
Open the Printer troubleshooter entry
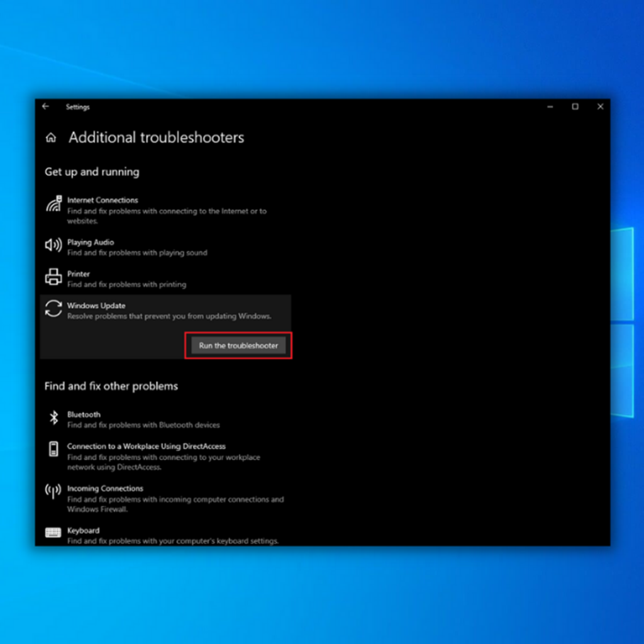pyautogui.click(x=165, y=279)
